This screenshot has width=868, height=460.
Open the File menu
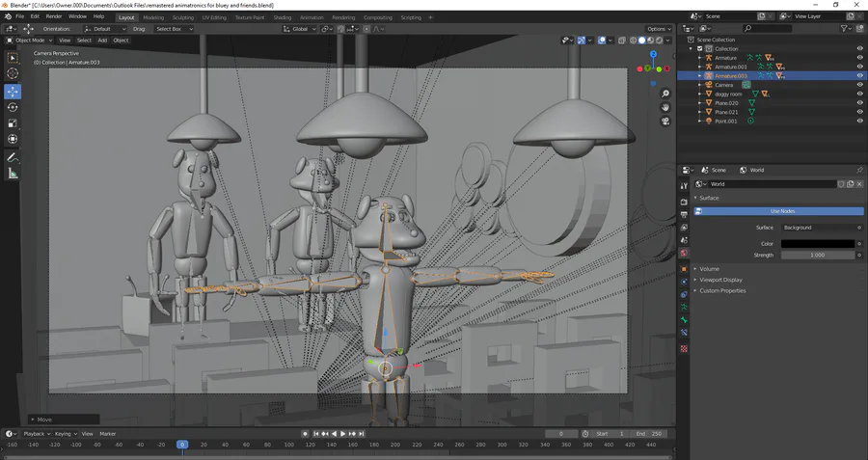(x=20, y=16)
